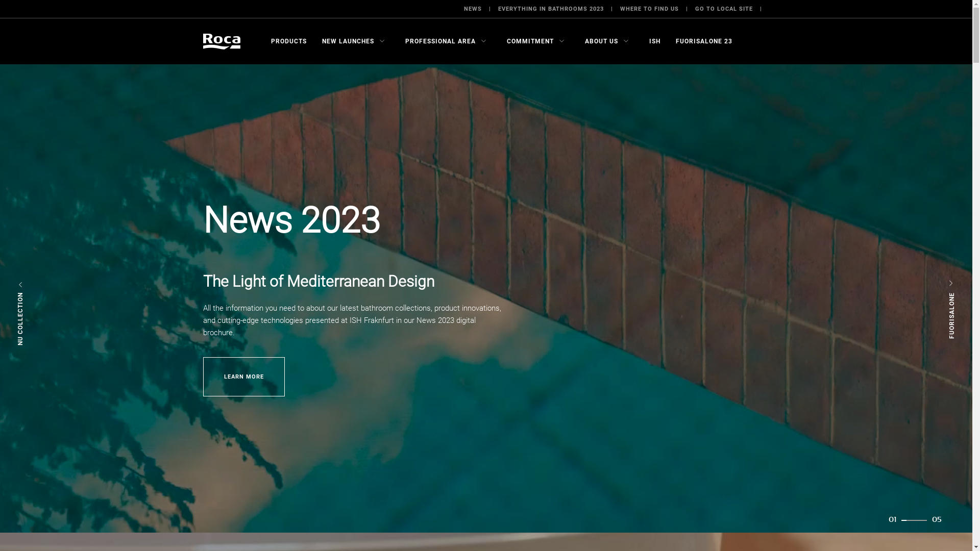Click the previous slide arrow icon
The height and width of the screenshot is (551, 980).
tap(20, 285)
